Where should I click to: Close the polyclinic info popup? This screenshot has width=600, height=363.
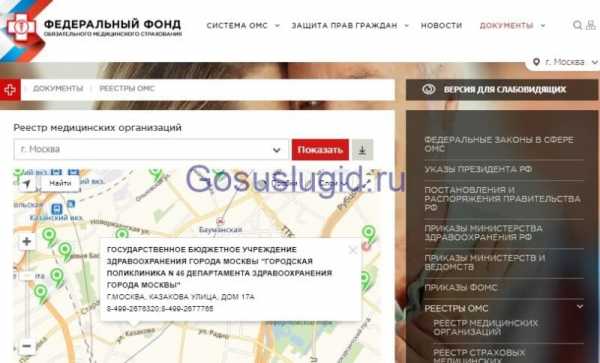[x=353, y=250]
